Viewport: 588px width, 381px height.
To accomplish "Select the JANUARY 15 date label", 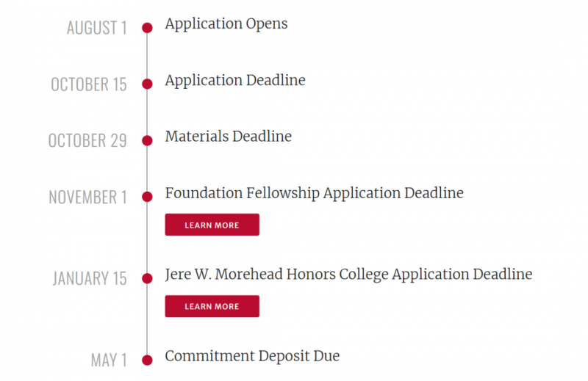I will tap(90, 278).
